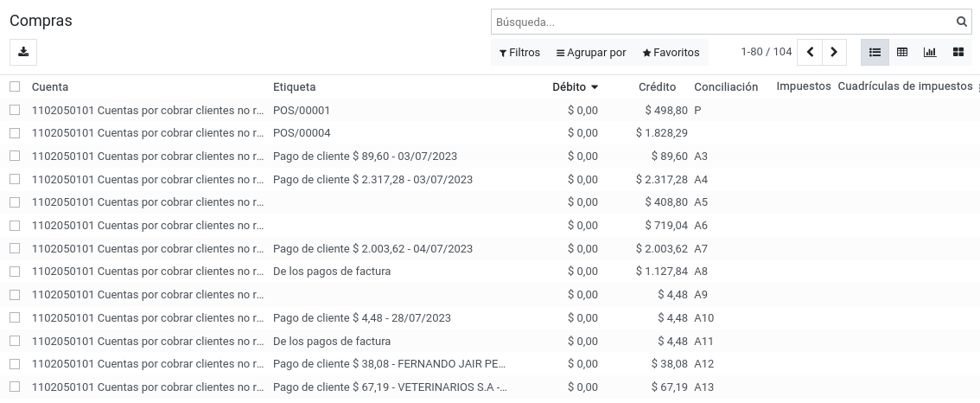The width and height of the screenshot is (980, 403).
Task: Click the 1-80 / 104 pager counter
Action: pyautogui.click(x=767, y=52)
